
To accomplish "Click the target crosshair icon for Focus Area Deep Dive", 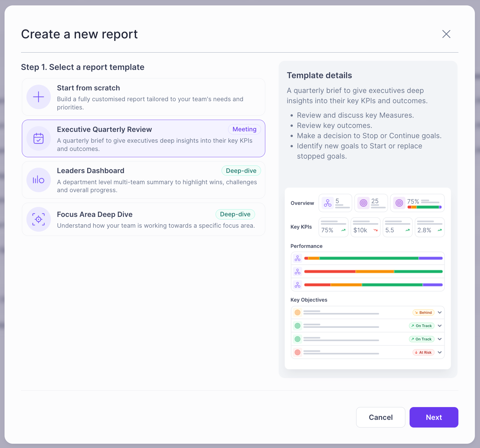I will (x=39, y=219).
